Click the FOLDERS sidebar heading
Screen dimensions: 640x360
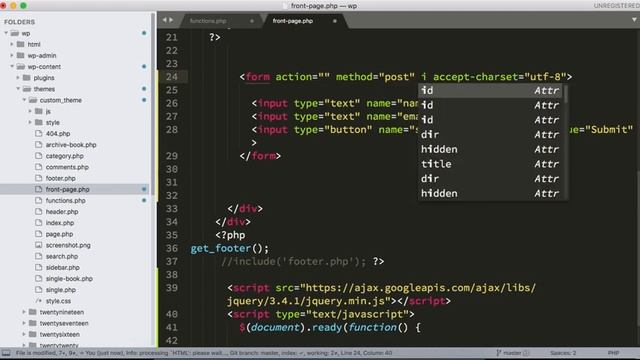(x=19, y=22)
